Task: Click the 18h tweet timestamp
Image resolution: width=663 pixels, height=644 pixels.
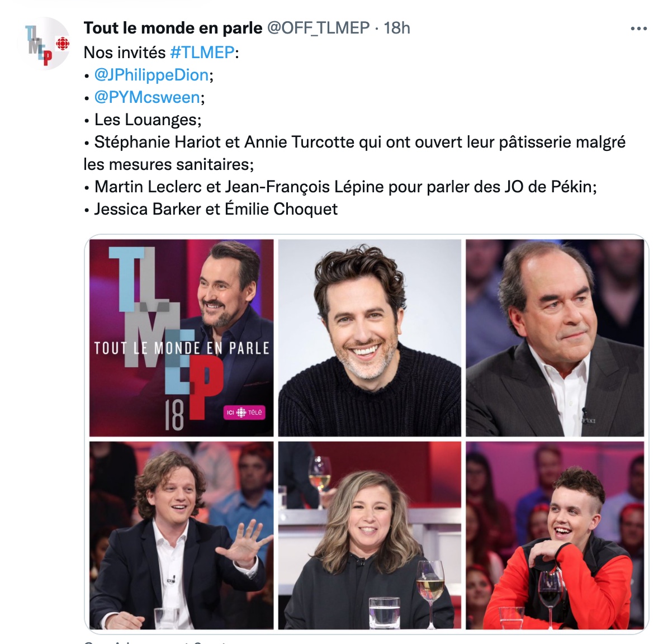Action: coord(396,28)
